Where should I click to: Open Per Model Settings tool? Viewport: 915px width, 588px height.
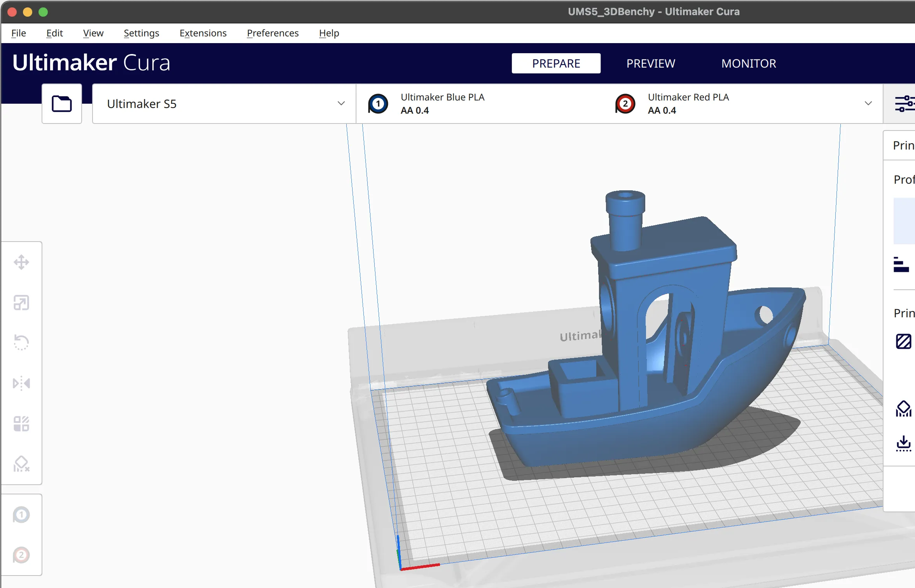click(x=21, y=423)
